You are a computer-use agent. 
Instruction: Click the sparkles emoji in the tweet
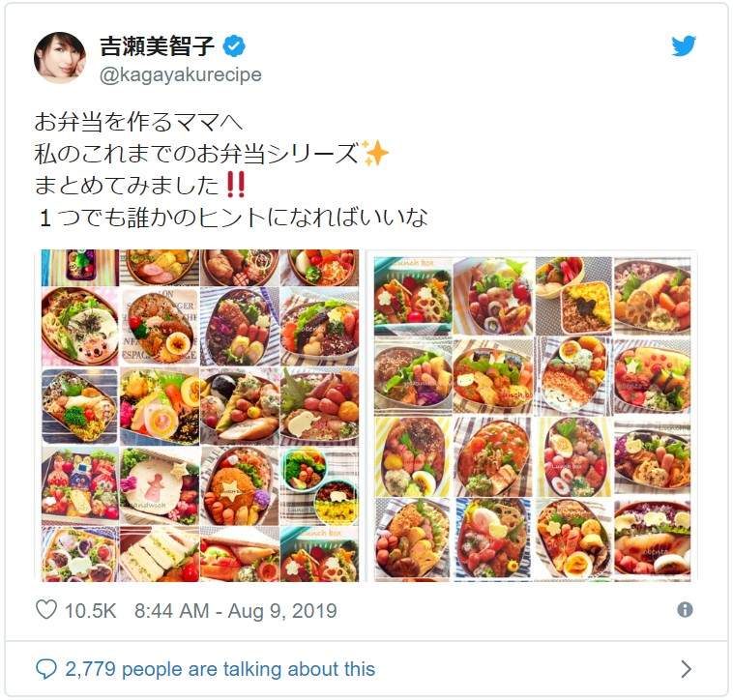coord(374,153)
